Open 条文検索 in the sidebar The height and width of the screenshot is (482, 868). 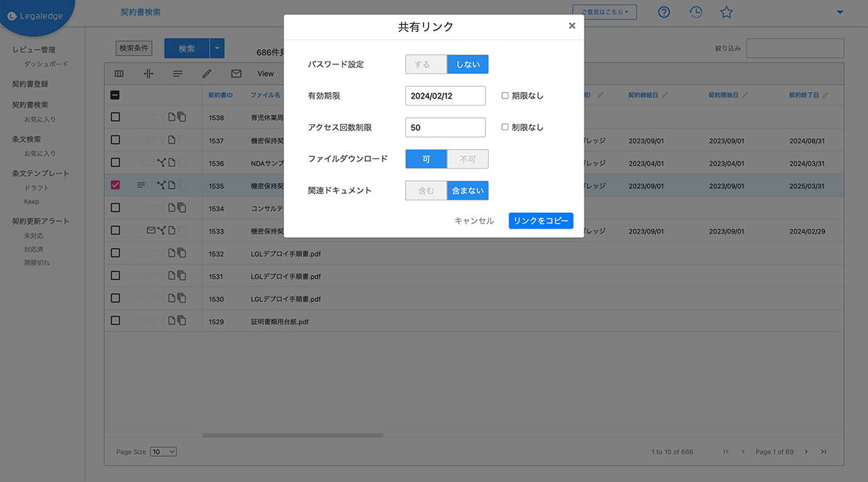27,139
